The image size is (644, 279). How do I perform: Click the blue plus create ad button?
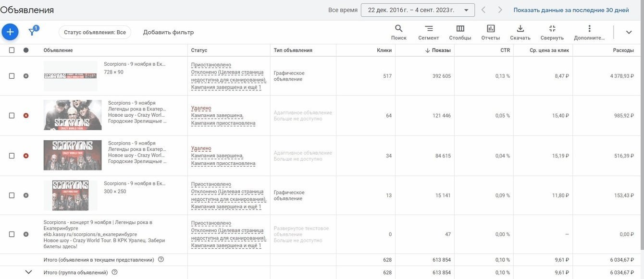coord(10,32)
